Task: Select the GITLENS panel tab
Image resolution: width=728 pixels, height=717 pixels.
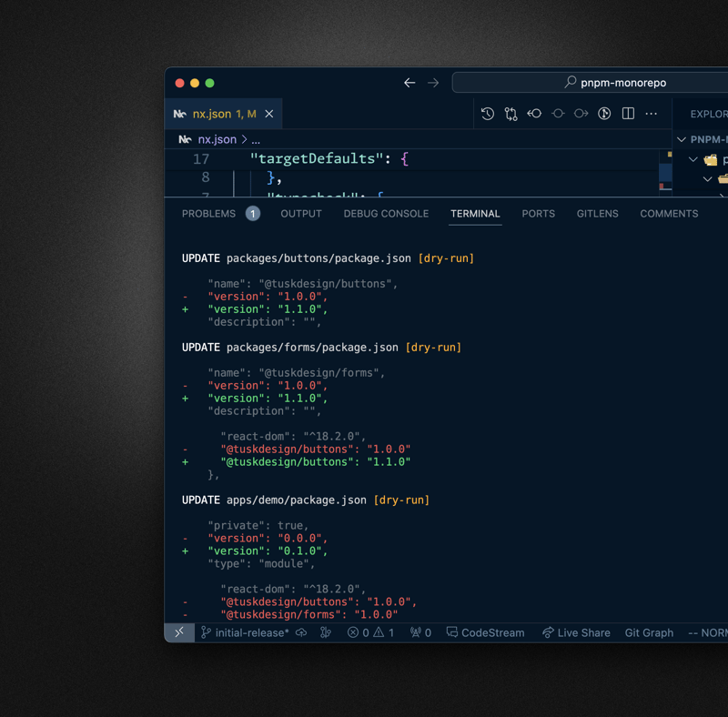Action: [597, 214]
